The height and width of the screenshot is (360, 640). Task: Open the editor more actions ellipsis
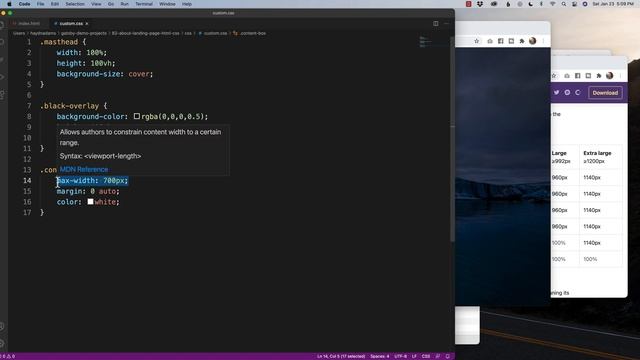[446, 24]
